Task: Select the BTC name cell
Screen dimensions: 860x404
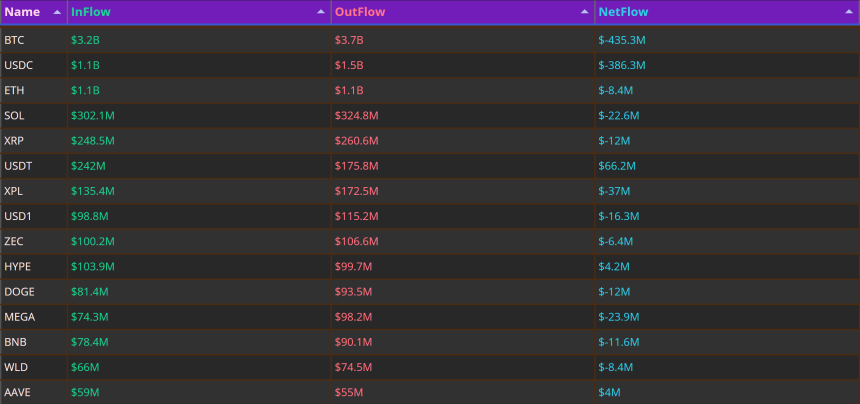Action: [x=34, y=40]
